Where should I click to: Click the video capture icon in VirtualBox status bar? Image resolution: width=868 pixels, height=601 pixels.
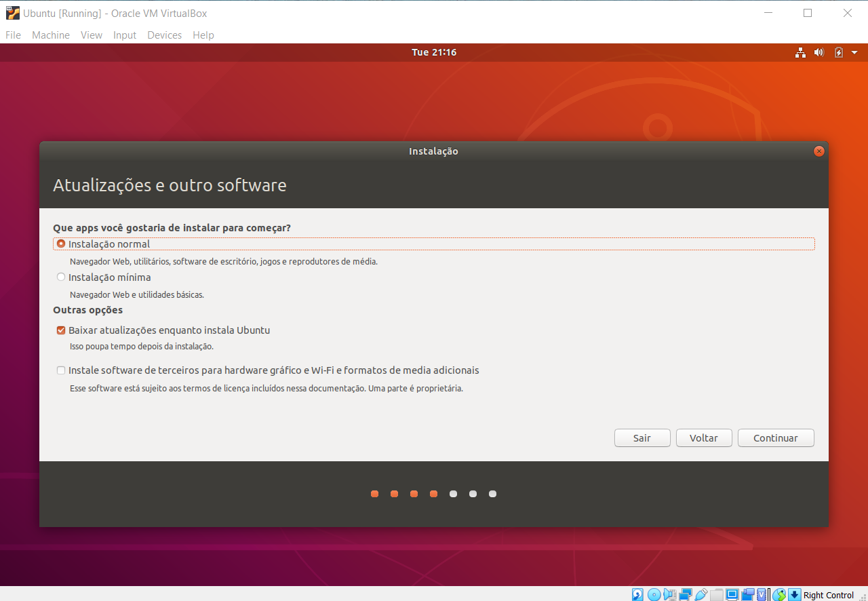748,595
